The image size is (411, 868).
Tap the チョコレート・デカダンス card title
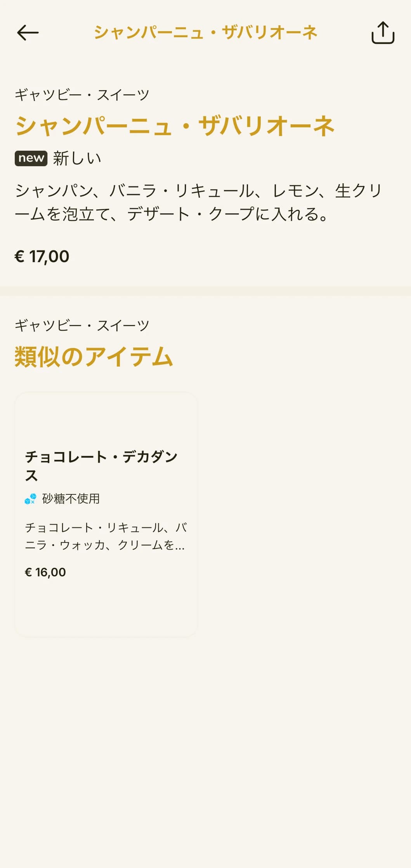(x=101, y=466)
